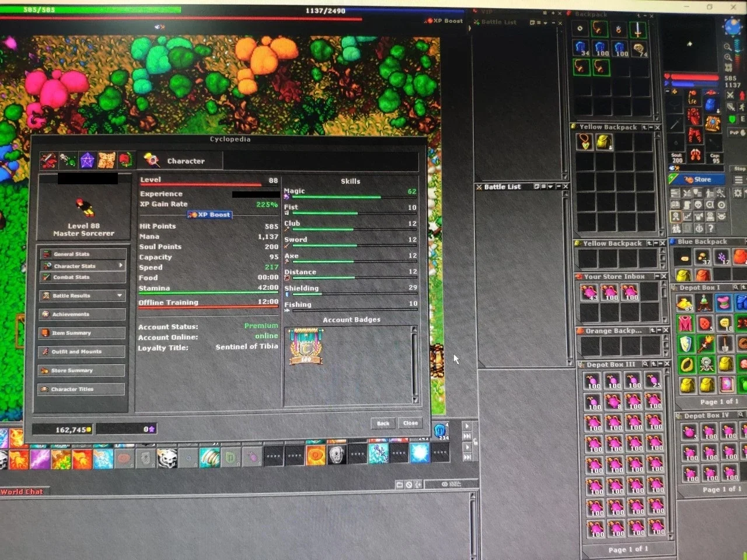Screen dimensions: 747x560
Task: Click the gold balance field showing 162,745
Action: [x=62, y=429]
